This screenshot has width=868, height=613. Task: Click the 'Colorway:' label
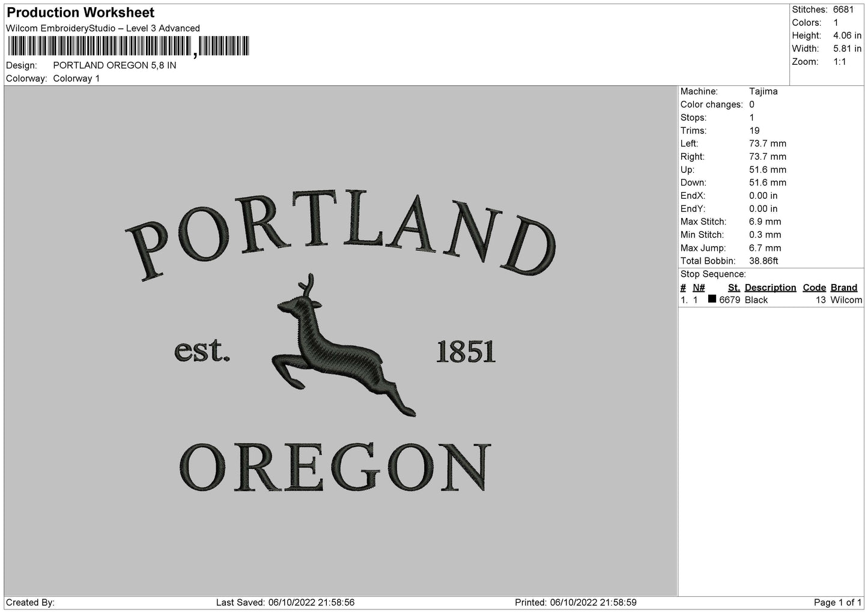point(26,79)
